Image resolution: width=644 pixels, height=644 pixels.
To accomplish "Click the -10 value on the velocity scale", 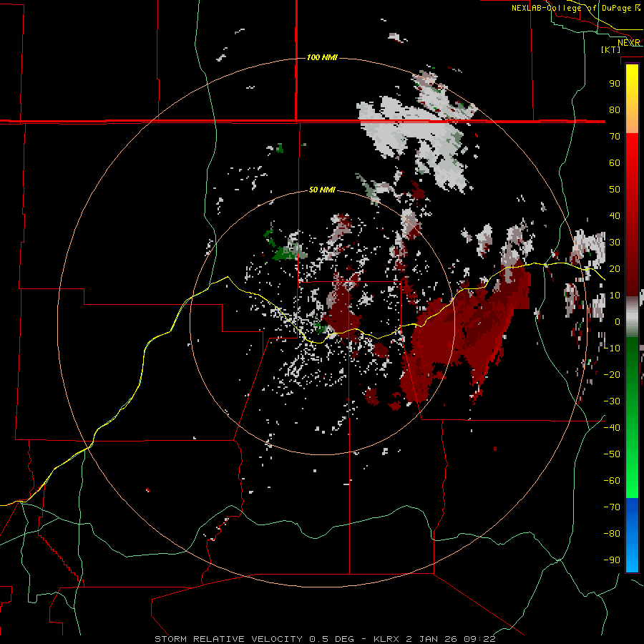I will tap(612, 348).
